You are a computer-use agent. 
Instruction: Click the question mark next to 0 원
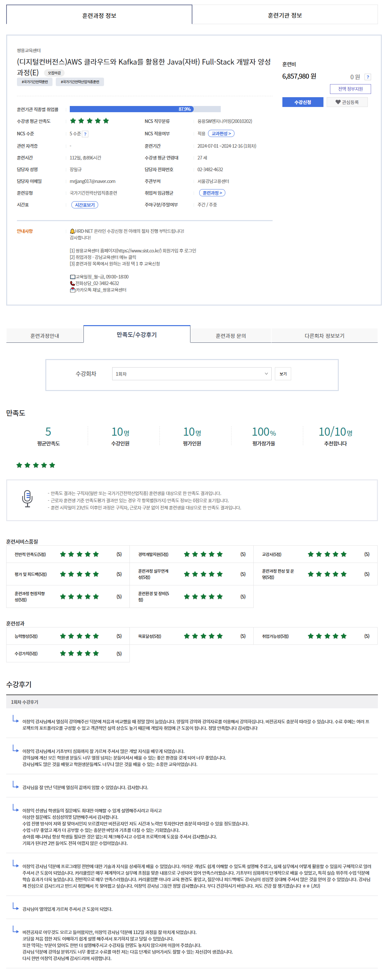click(367, 77)
